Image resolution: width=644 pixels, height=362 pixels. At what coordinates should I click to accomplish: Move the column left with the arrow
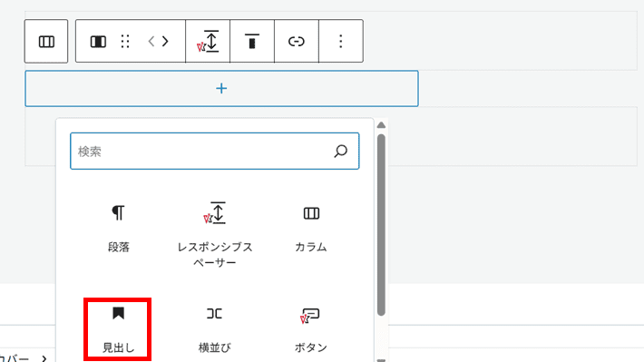click(x=151, y=42)
